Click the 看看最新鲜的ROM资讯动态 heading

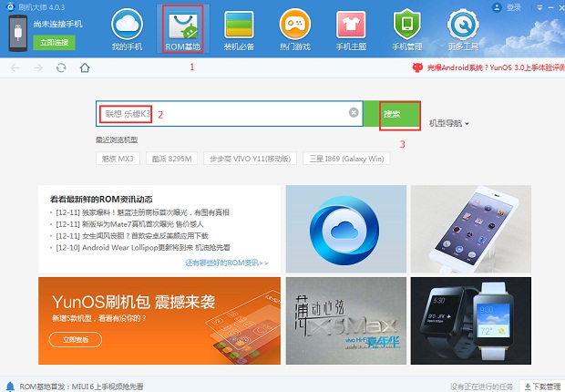[x=101, y=200]
